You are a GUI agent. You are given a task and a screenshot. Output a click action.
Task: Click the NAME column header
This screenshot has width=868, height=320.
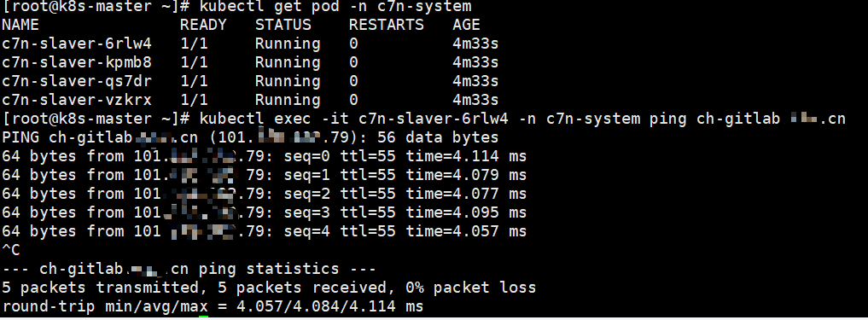(x=20, y=25)
